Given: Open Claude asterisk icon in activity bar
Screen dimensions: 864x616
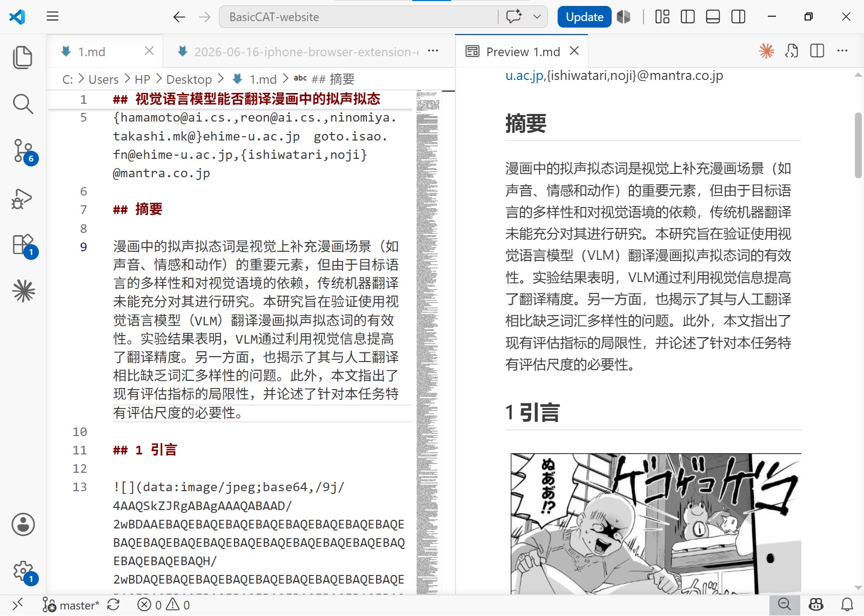Looking at the screenshot, I should click(x=23, y=291).
